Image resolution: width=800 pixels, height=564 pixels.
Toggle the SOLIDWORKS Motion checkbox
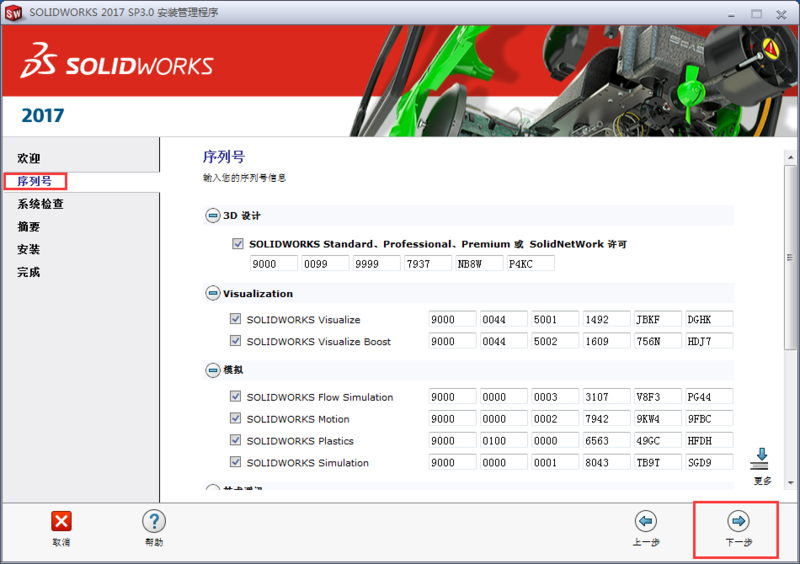click(x=236, y=419)
